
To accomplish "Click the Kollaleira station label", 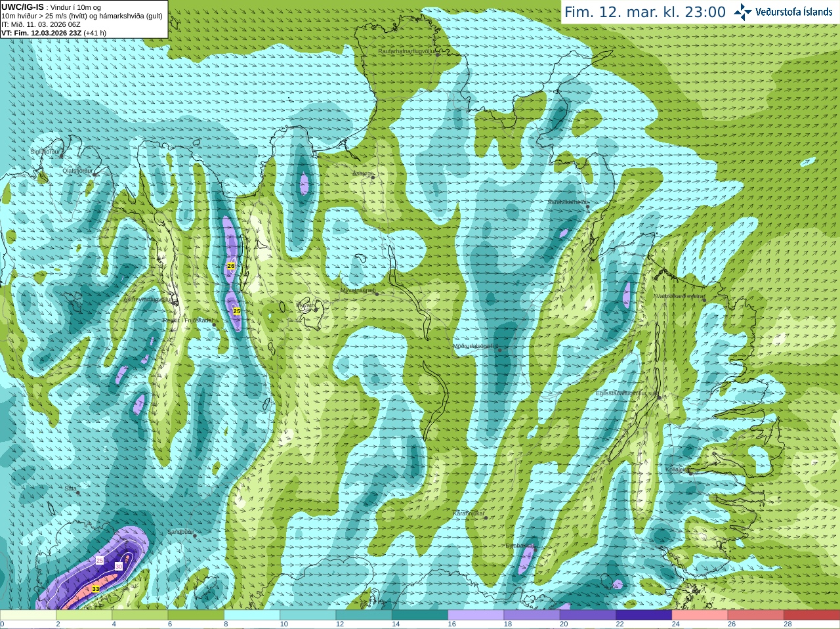I will click(677, 469).
